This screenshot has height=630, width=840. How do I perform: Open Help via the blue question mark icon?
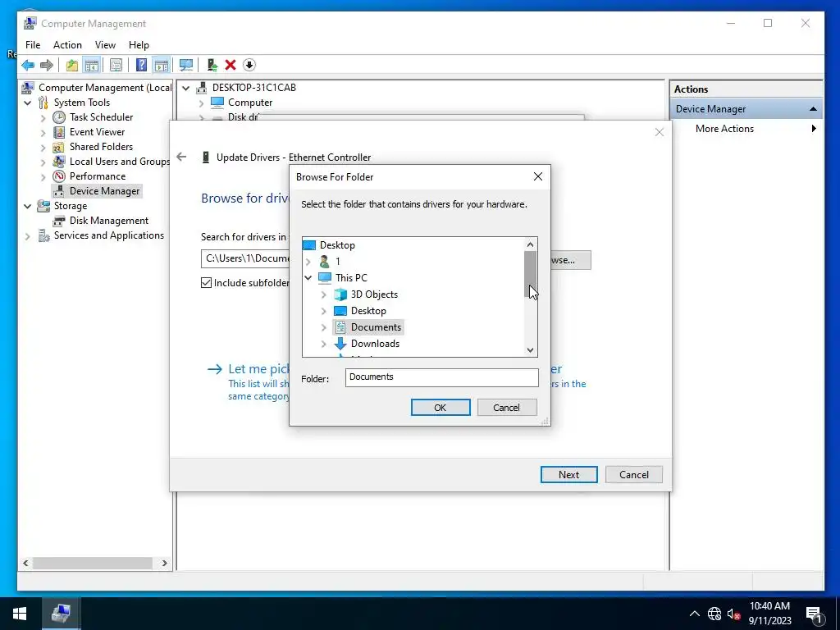pyautogui.click(x=141, y=66)
